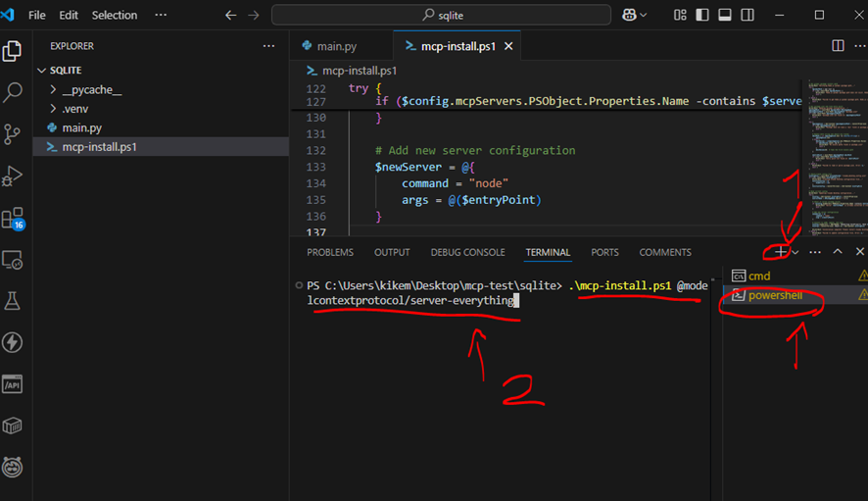Image resolution: width=868 pixels, height=501 pixels.
Task: Split the editor to the right
Action: (x=838, y=46)
